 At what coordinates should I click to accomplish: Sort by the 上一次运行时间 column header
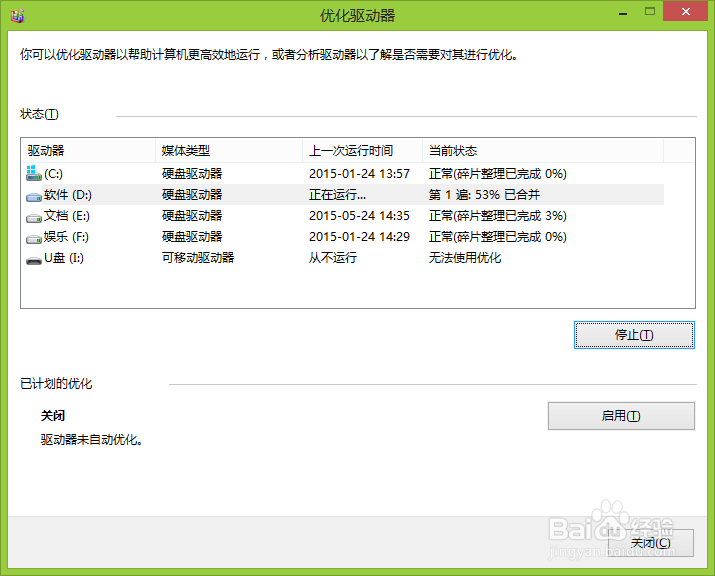click(363, 150)
